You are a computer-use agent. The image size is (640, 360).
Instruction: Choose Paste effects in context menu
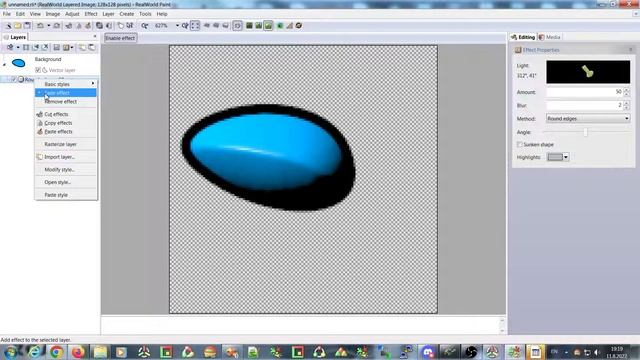point(66,132)
